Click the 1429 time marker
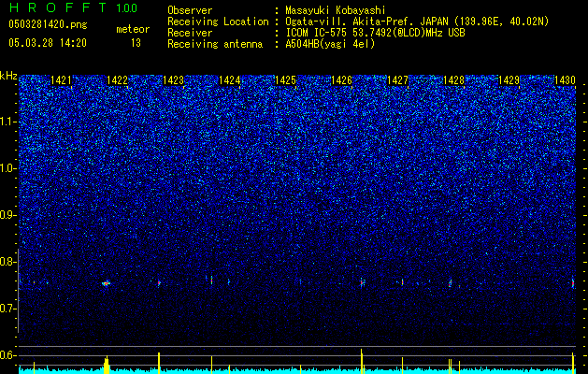Viewport: 588px width, 374px height. 509,80
